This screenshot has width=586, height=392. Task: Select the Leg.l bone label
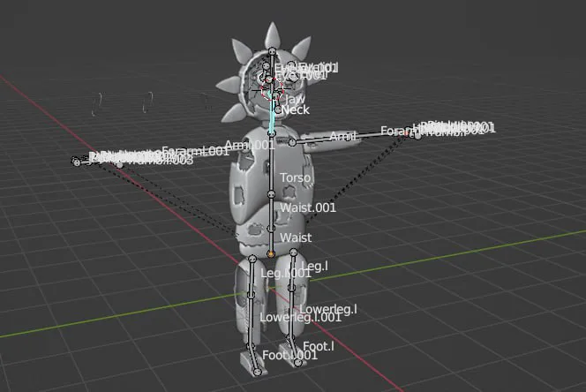[x=315, y=266]
